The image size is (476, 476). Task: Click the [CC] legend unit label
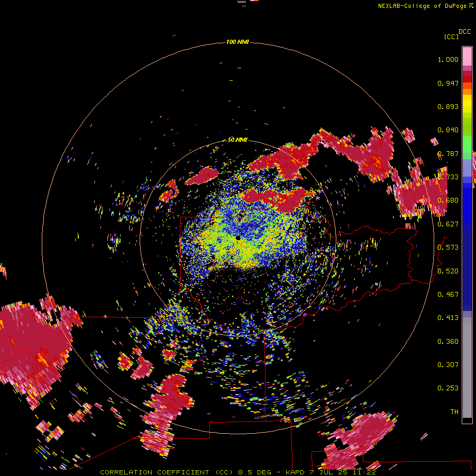(451, 36)
